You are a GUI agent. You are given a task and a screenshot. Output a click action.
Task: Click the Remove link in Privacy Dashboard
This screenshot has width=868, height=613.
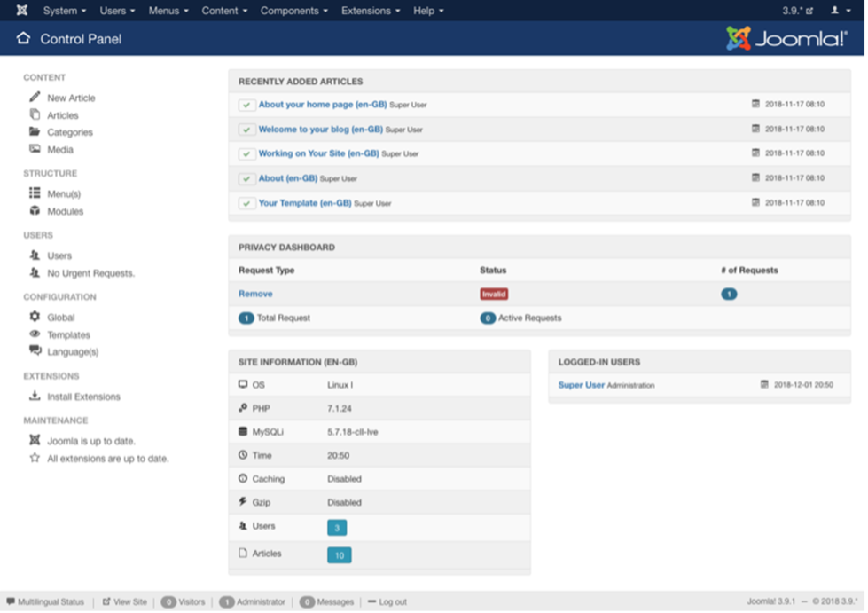point(255,294)
